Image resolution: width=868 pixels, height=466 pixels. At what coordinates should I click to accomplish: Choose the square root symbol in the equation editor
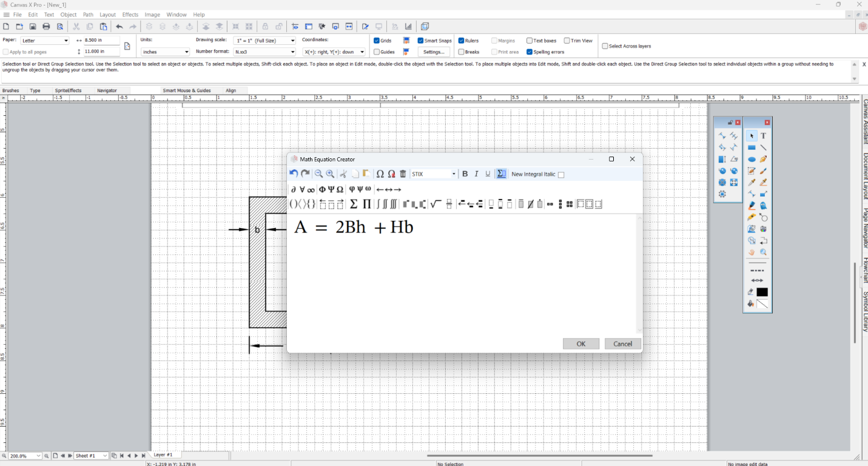click(434, 204)
